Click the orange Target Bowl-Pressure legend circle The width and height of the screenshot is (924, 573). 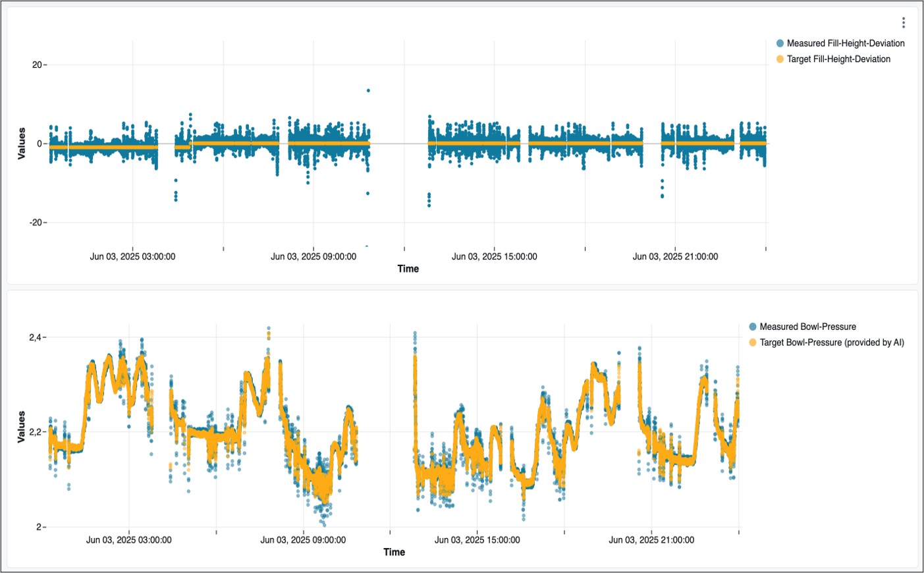753,342
